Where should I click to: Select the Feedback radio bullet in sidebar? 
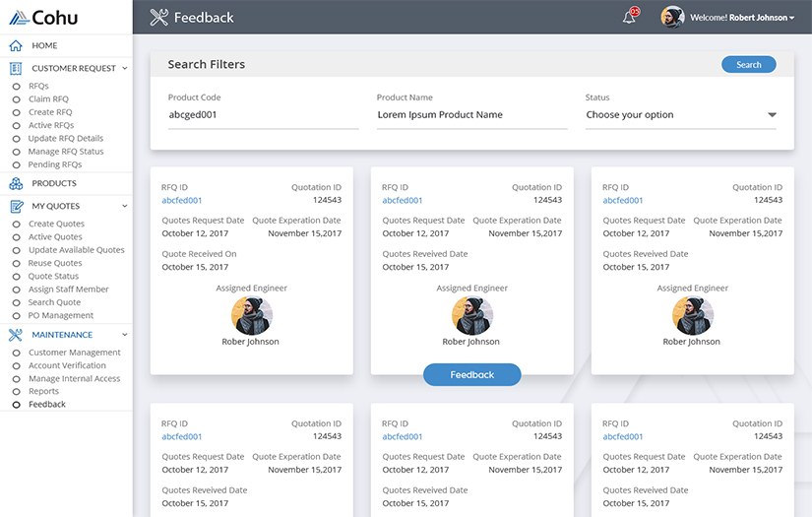click(16, 405)
